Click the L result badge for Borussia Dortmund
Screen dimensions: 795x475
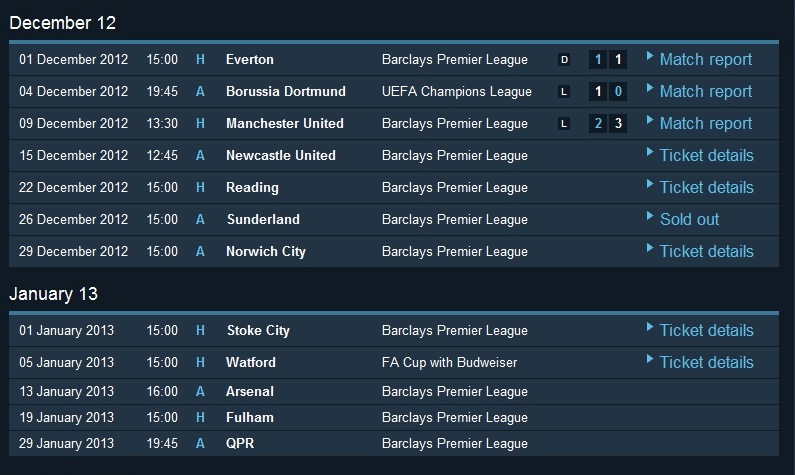(564, 92)
